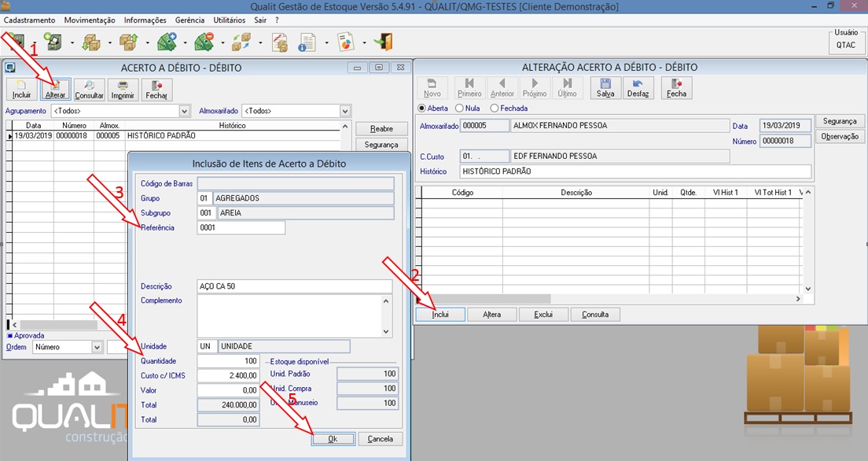Click the Quantidade input field
868x461 pixels.
click(x=229, y=361)
